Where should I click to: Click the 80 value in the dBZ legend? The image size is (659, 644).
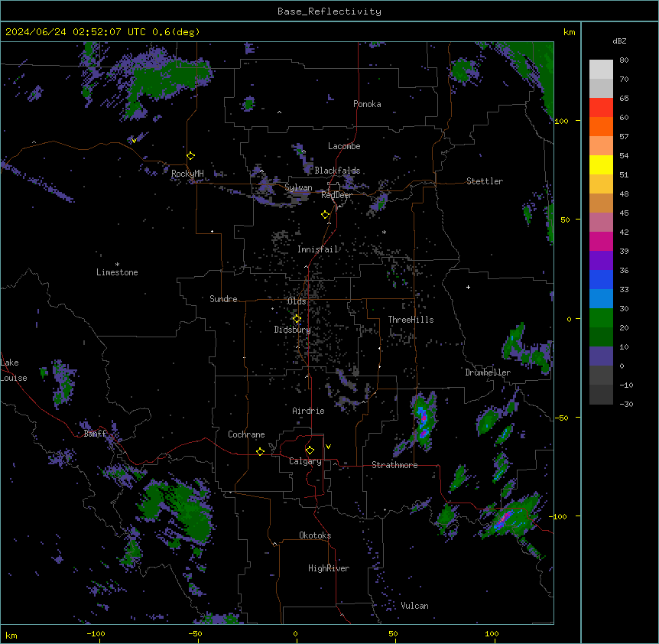pyautogui.click(x=624, y=60)
